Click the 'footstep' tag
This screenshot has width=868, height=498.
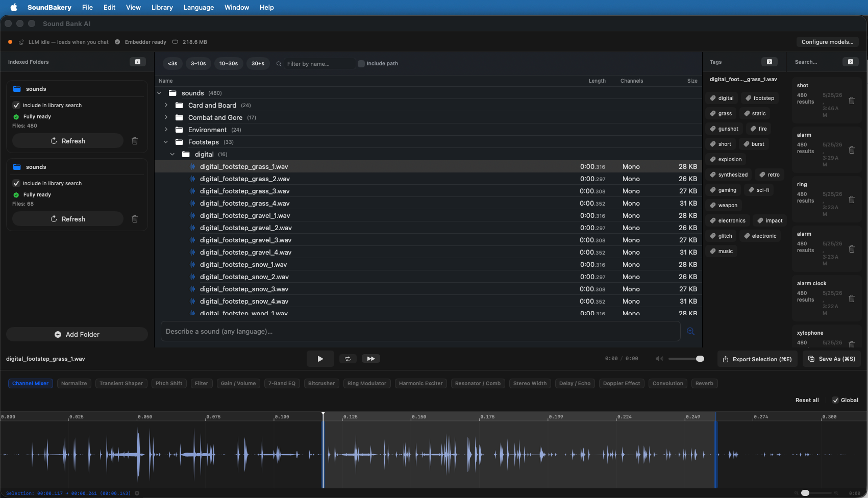(759, 98)
